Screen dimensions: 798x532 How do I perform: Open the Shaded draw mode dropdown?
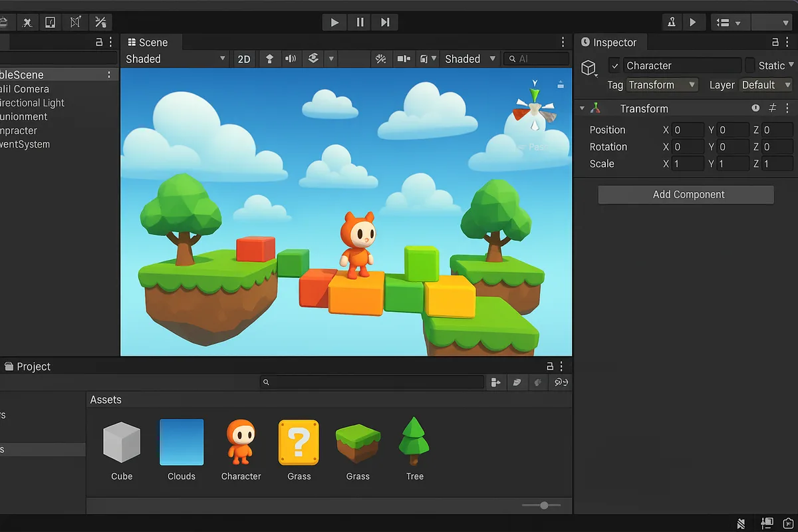pyautogui.click(x=176, y=59)
